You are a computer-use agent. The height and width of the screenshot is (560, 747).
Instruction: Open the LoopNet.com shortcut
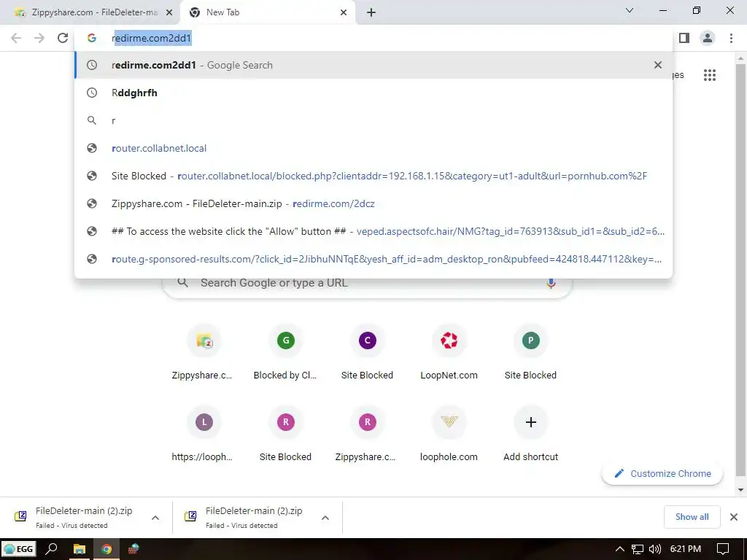coord(449,351)
